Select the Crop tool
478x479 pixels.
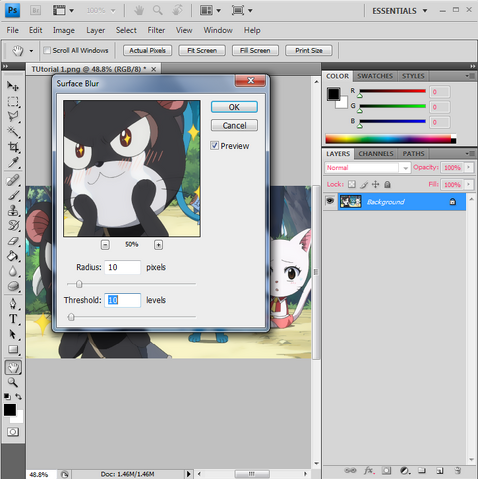point(13,147)
